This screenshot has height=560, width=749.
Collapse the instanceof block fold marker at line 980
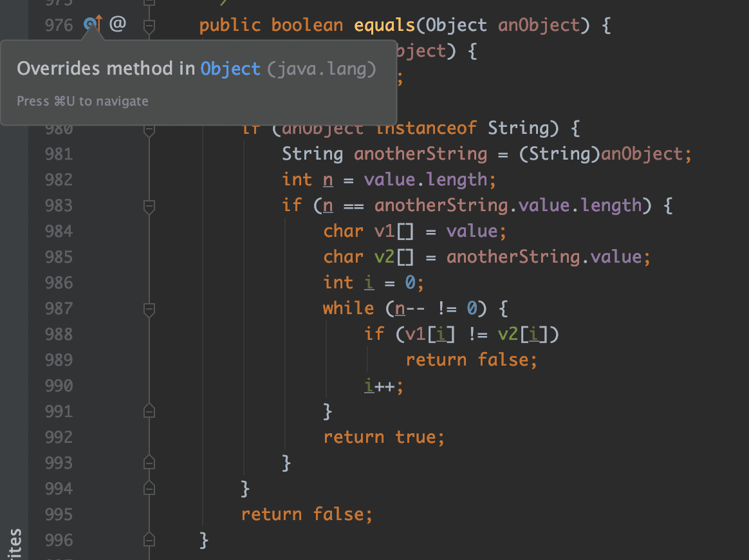coord(149,129)
